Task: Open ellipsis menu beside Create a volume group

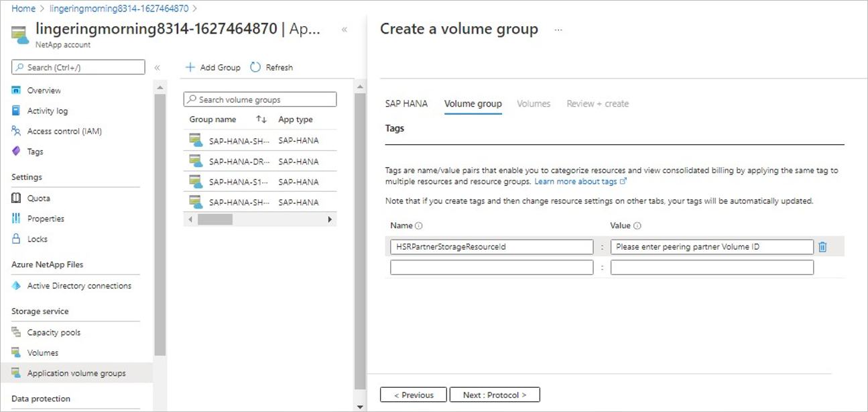Action: 558,30
